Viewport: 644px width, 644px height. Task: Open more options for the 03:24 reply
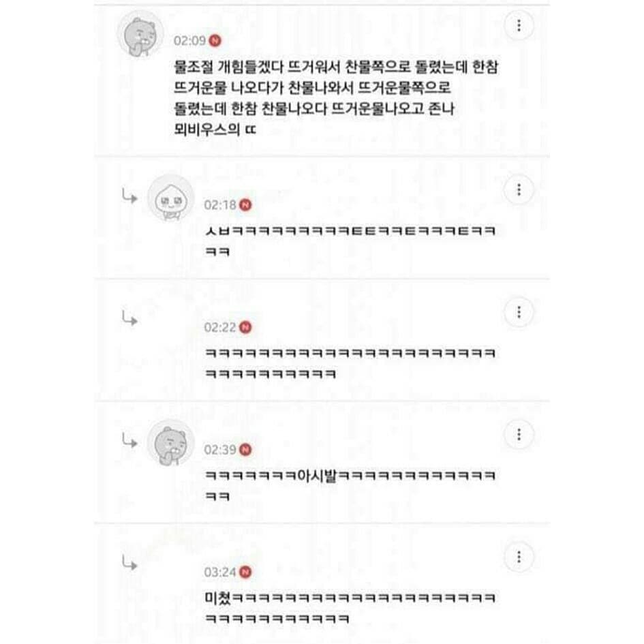(519, 557)
